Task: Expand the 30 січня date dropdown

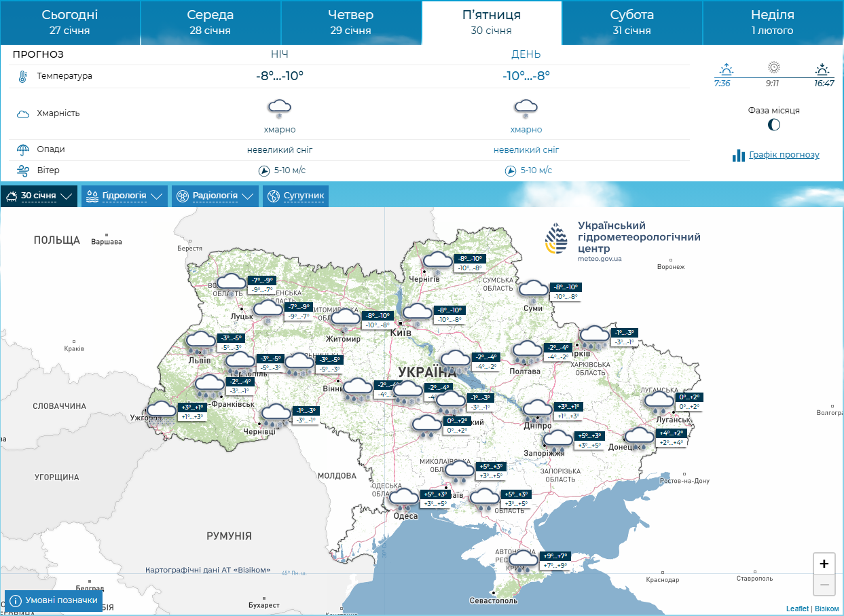Action: coord(39,196)
